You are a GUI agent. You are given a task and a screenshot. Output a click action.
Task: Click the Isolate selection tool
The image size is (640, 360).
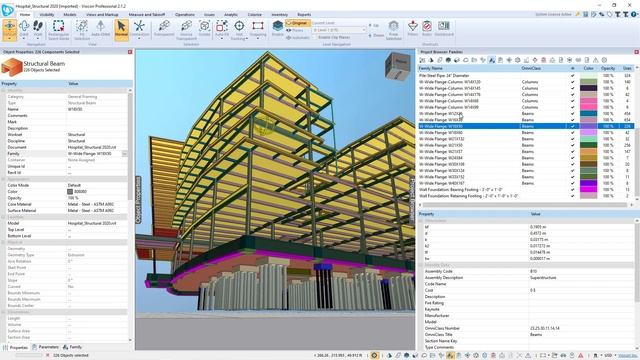pos(204,29)
